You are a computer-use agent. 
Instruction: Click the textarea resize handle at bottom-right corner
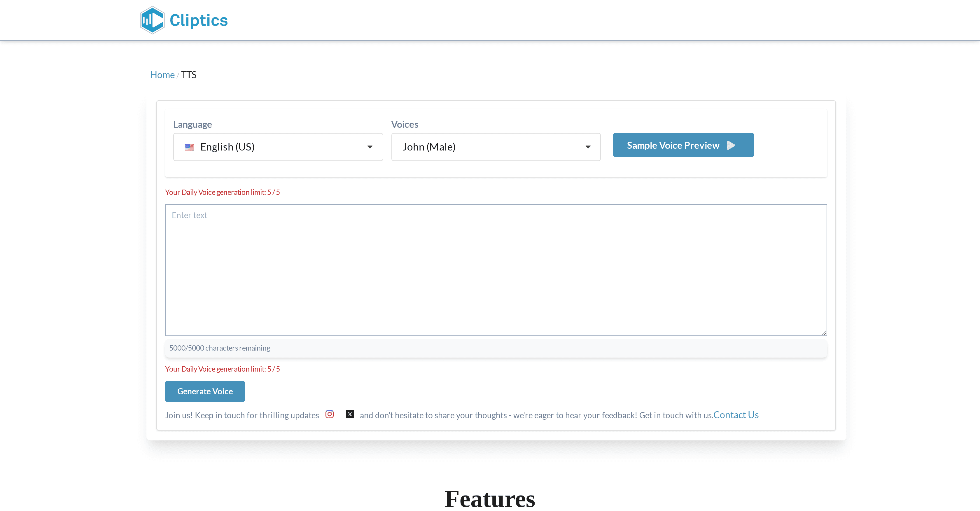pos(824,332)
